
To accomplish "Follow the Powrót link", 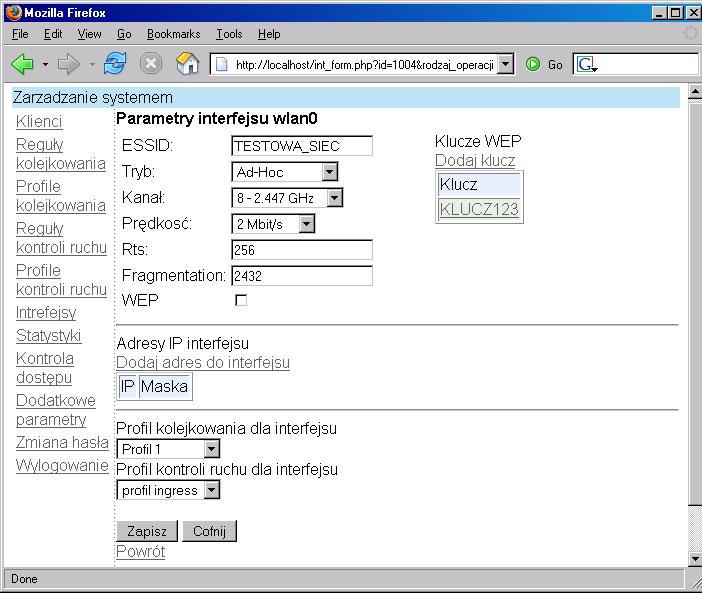I will tap(141, 551).
